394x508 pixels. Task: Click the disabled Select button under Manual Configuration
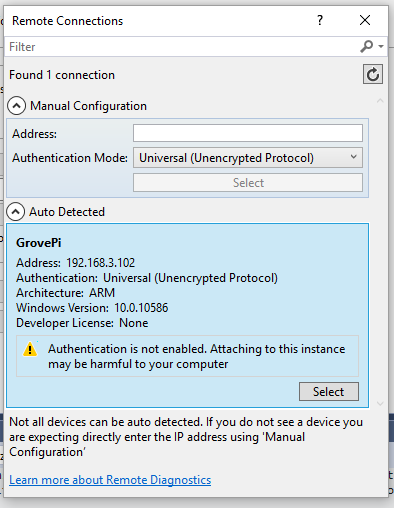click(248, 182)
